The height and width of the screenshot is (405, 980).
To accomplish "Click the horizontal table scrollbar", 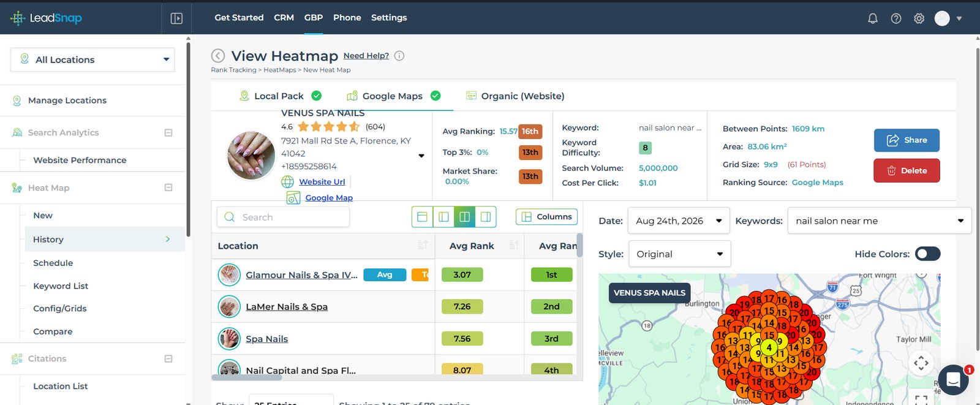I will pos(247,377).
